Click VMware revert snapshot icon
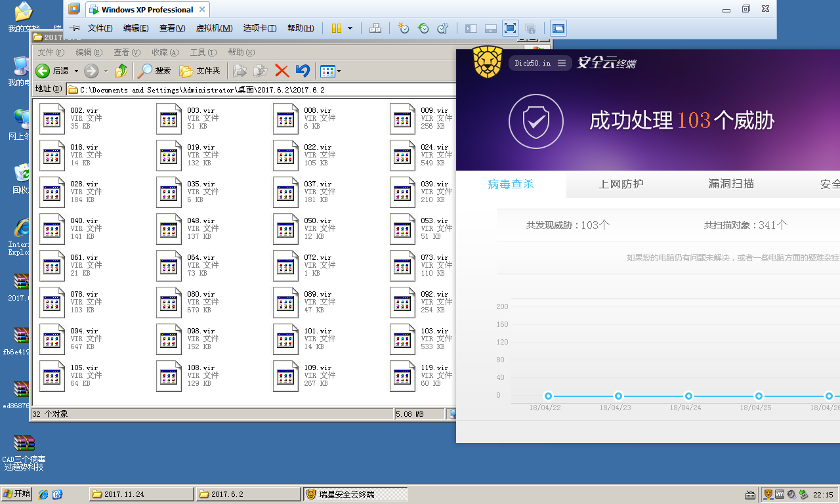Image resolution: width=840 pixels, height=504 pixels. pos(423,28)
